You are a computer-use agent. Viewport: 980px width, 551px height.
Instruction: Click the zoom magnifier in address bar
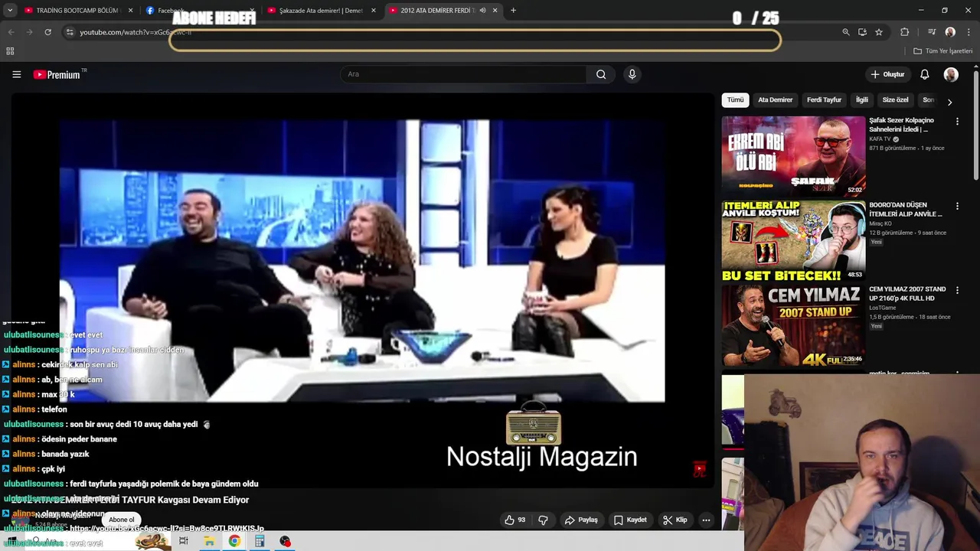coord(845,32)
